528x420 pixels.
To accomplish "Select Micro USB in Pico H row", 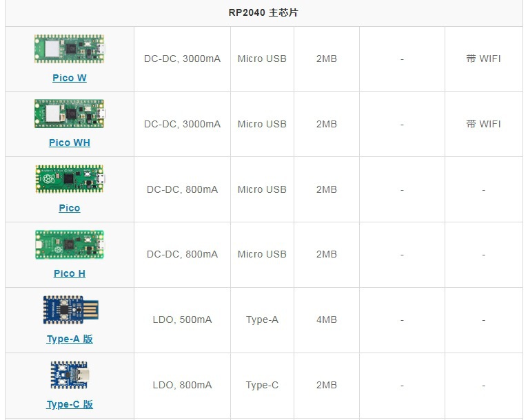I will pyautogui.click(x=262, y=254).
